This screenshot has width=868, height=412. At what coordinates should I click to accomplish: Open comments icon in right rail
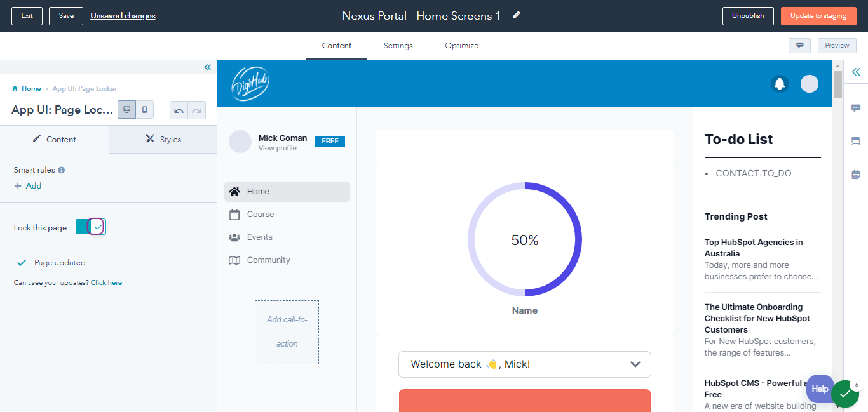(x=856, y=108)
